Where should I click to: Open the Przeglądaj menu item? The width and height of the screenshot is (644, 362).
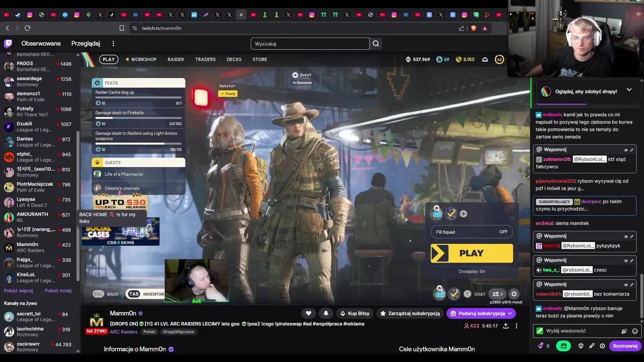point(86,43)
